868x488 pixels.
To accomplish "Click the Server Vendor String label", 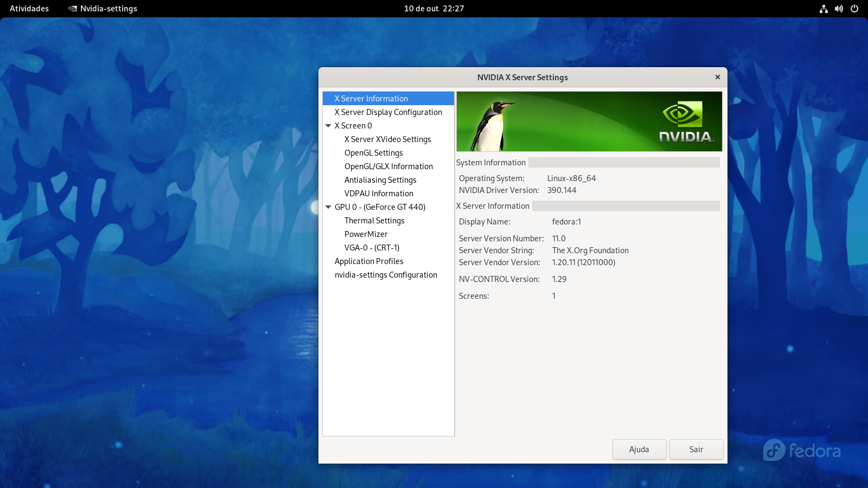I will click(496, 251).
